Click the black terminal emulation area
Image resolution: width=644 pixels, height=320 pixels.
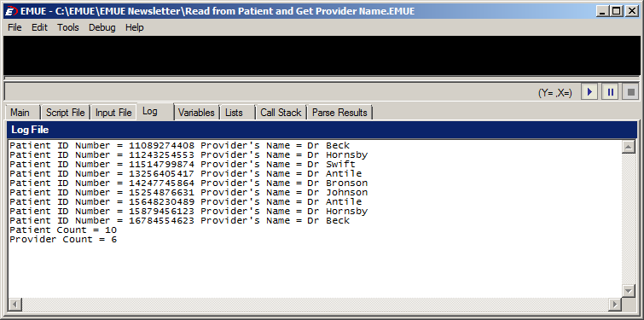point(322,55)
